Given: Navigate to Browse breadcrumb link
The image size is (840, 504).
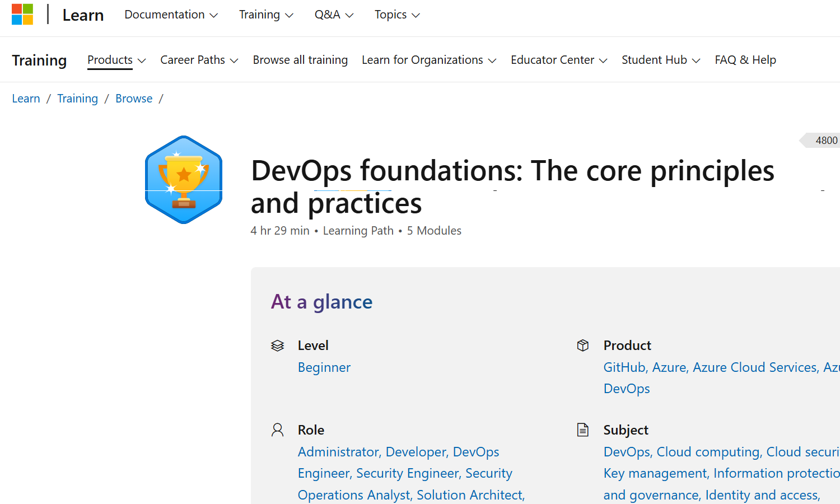Looking at the screenshot, I should coord(134,99).
